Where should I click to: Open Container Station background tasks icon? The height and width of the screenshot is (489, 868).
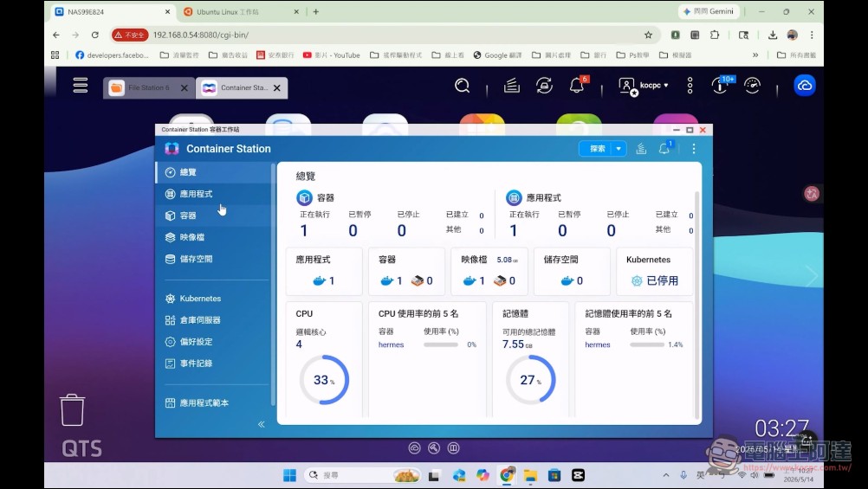641,148
